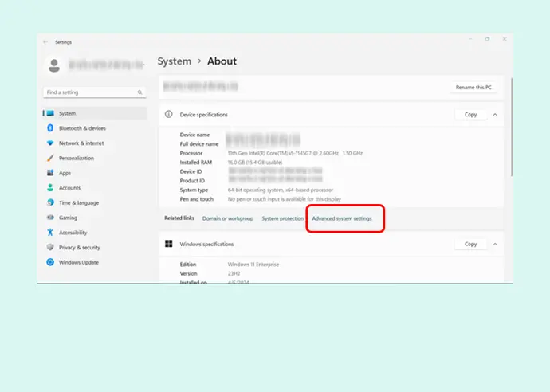Click the 'Windows specifications' header text
This screenshot has height=392, width=550.
click(x=206, y=244)
